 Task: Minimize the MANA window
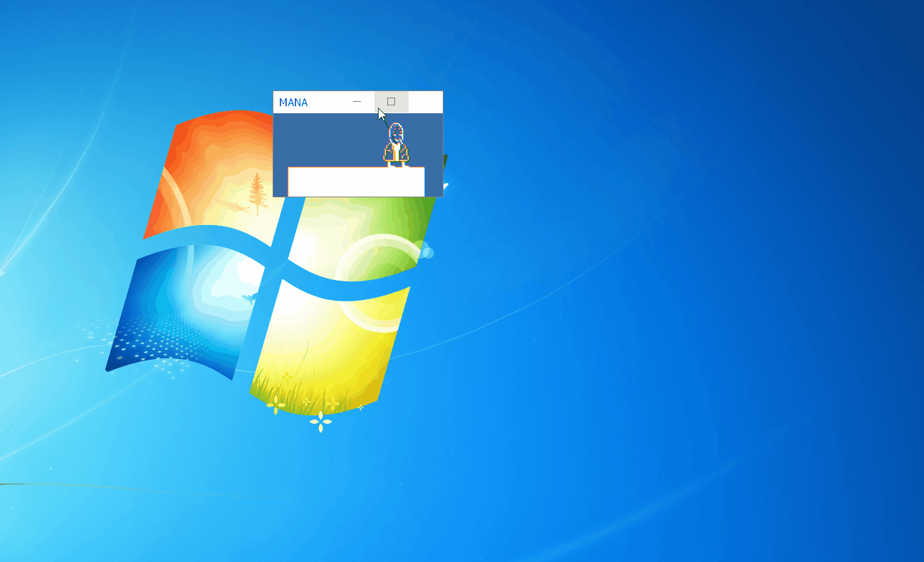point(357,102)
